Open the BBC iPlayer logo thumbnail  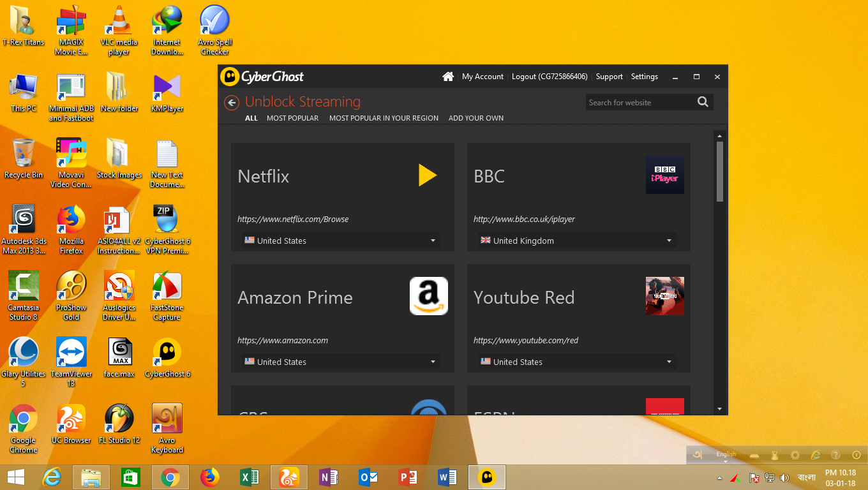[665, 175]
